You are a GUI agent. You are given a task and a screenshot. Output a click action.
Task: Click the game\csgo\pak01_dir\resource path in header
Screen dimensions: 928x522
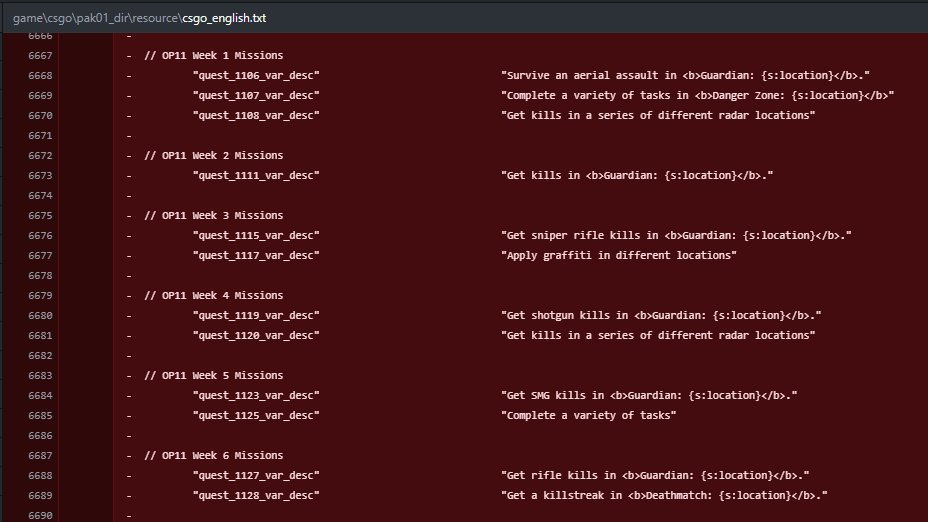95,18
